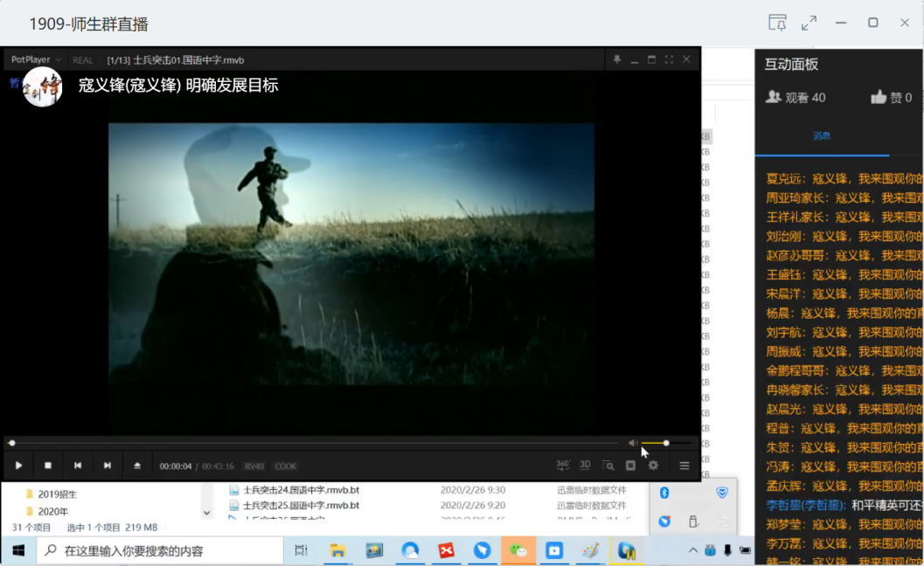The image size is (924, 566).
Task: Select the 2020年 folder in Explorer
Action: click(x=46, y=511)
